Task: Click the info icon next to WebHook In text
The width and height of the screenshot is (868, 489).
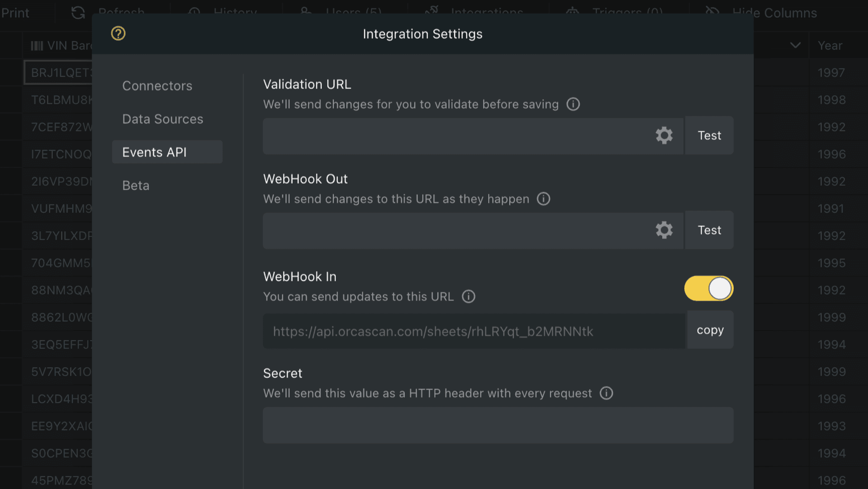Action: (469, 297)
